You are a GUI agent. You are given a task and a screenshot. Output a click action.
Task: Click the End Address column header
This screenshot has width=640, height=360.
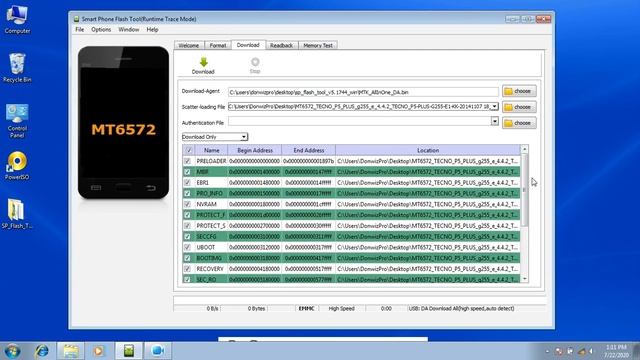(x=309, y=150)
